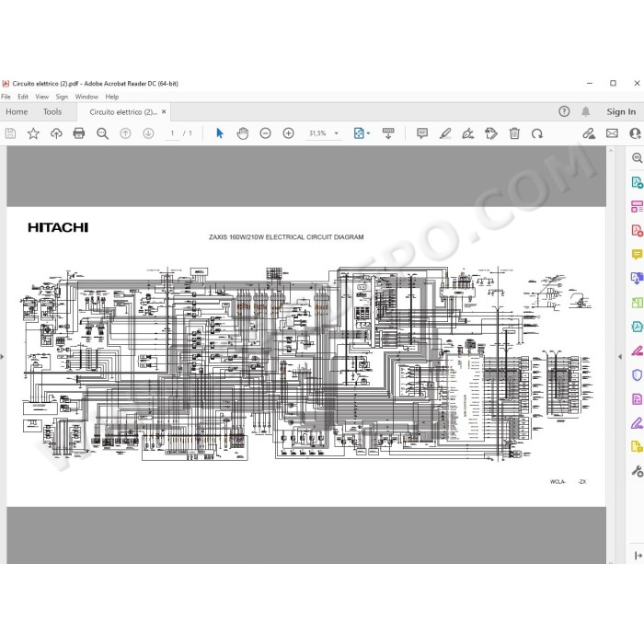Open fit page options icon
Screen dimensions: 644x644
click(362, 133)
